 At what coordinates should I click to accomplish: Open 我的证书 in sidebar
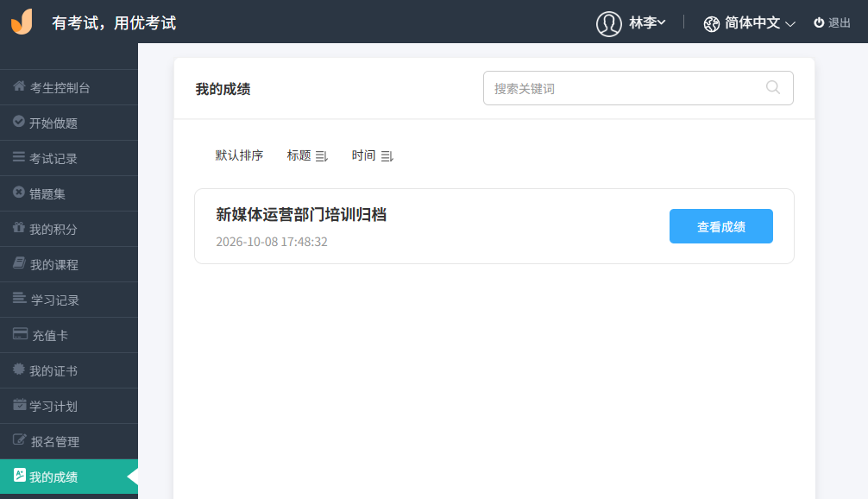point(69,371)
